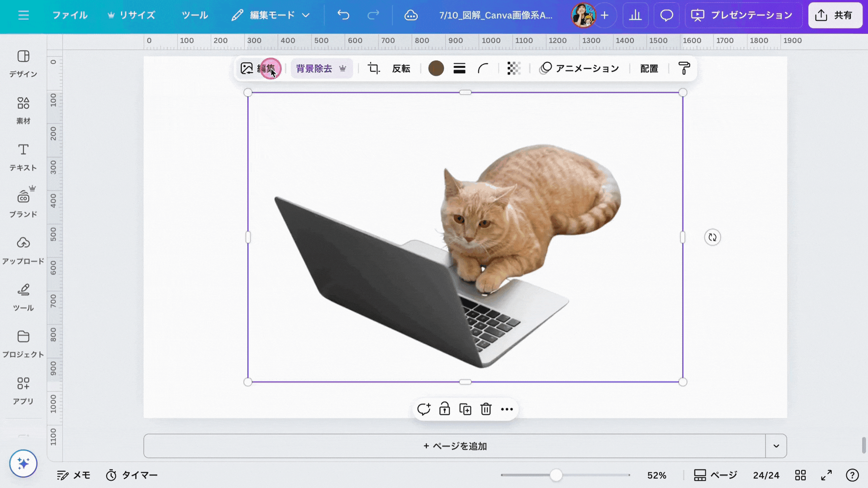Lock the selected image element
Image resolution: width=868 pixels, height=488 pixels.
444,409
